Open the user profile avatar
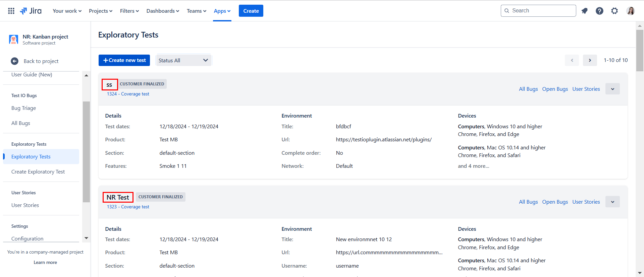The width and height of the screenshot is (644, 277). click(x=631, y=11)
